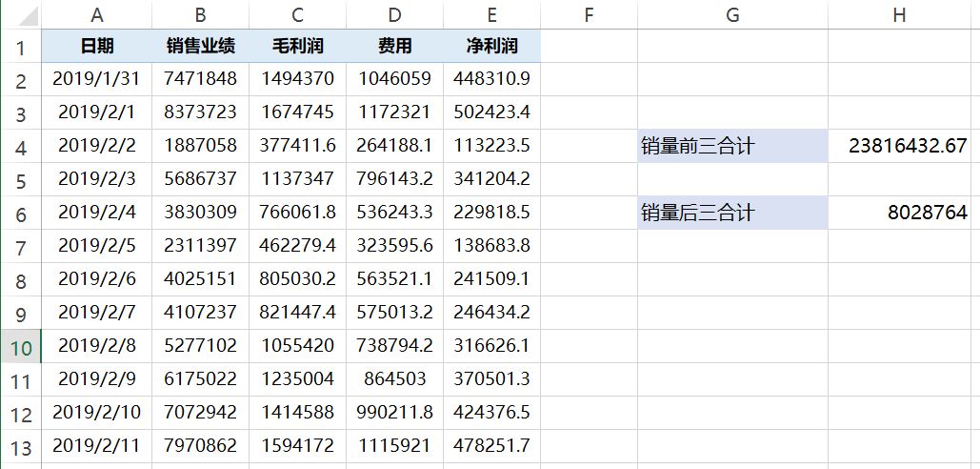980x469 pixels.
Task: Select column D header
Action: coord(394,15)
